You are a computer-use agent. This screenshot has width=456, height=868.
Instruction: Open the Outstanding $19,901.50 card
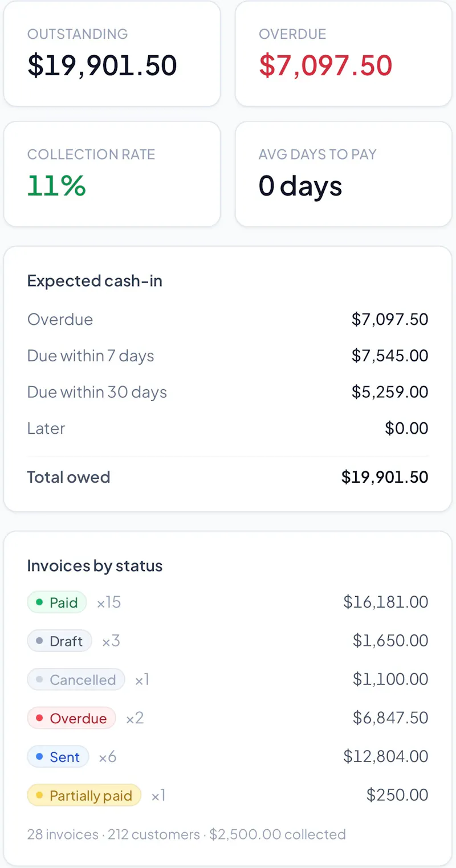[112, 54]
